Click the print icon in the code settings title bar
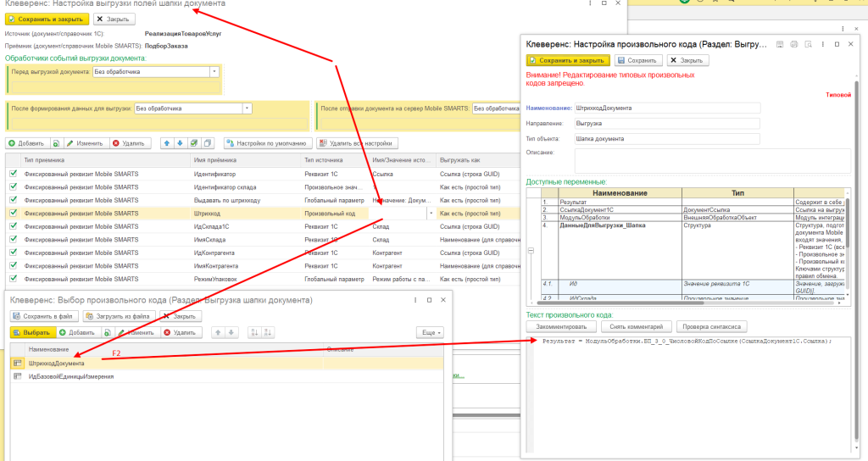Screen dimensions: 868x461 tap(793, 44)
